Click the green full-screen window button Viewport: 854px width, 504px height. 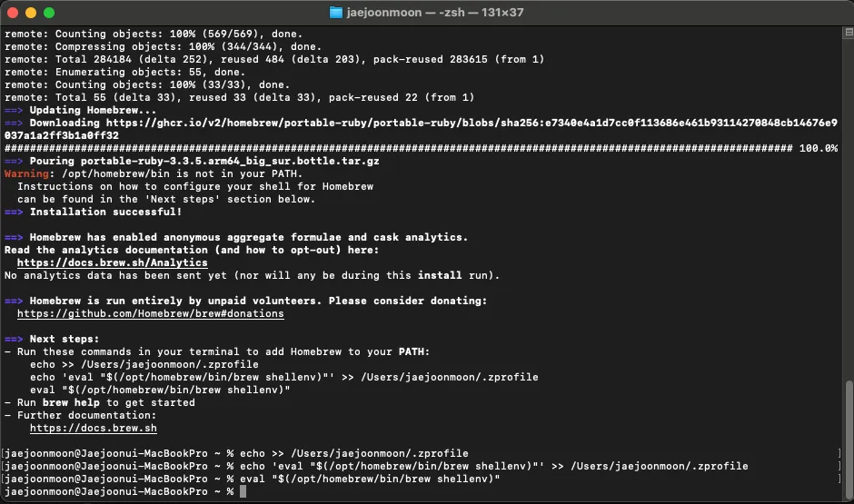tap(49, 13)
